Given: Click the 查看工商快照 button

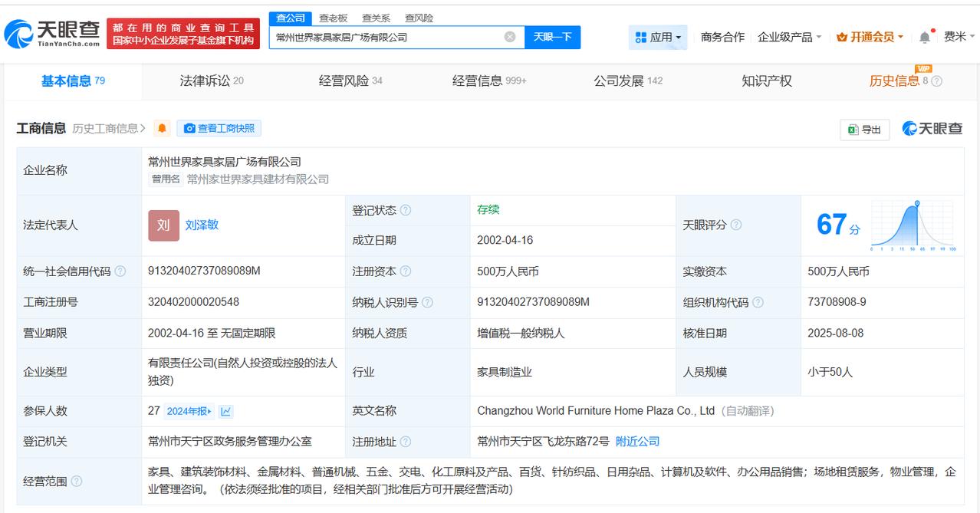Looking at the screenshot, I should (x=219, y=128).
